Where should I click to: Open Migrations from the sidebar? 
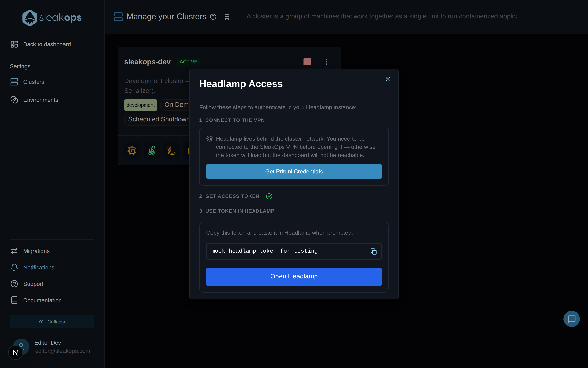tap(30, 251)
